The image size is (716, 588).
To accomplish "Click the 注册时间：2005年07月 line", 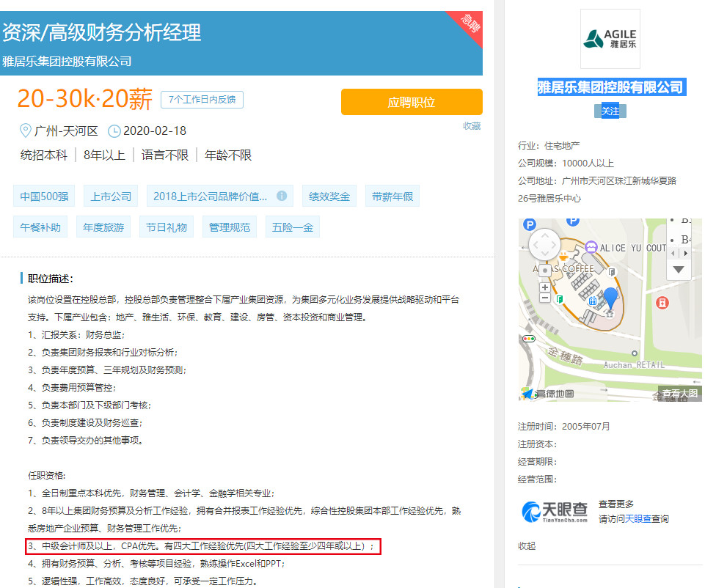I will 563,427.
